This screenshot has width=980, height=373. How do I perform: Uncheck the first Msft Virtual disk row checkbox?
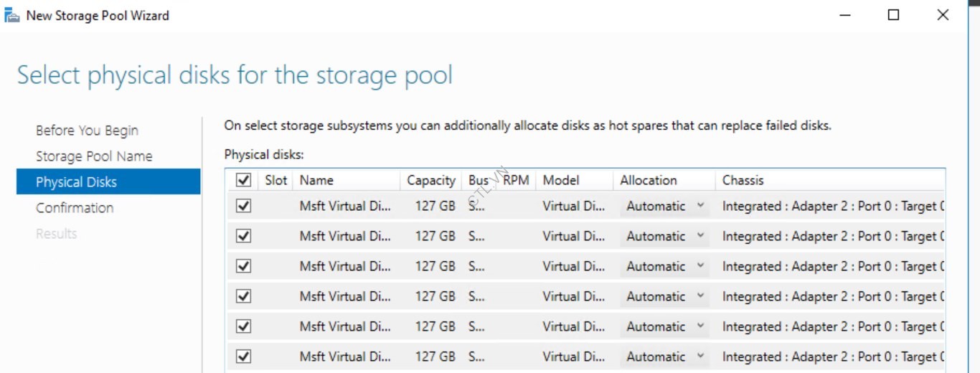pyautogui.click(x=244, y=206)
